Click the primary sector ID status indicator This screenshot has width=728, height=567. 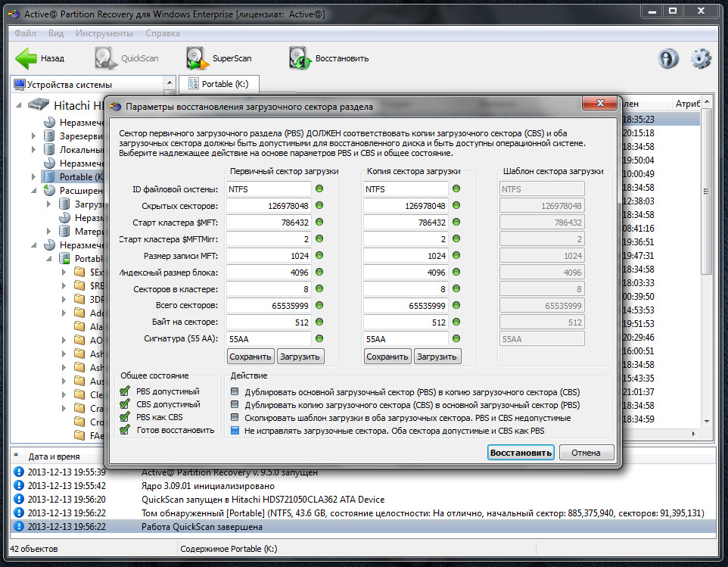pos(319,188)
